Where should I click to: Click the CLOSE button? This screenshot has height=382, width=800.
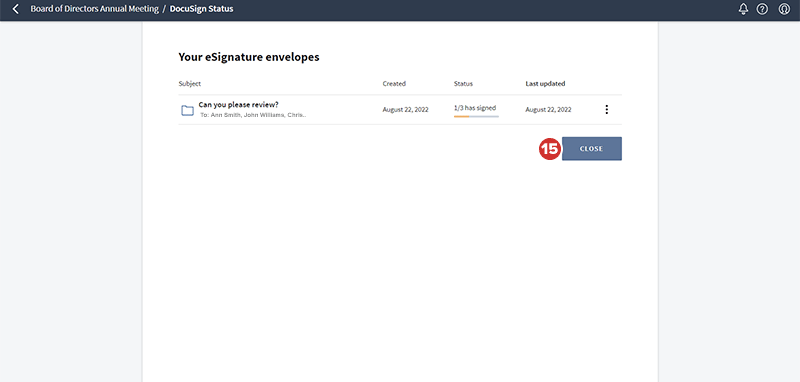point(592,149)
